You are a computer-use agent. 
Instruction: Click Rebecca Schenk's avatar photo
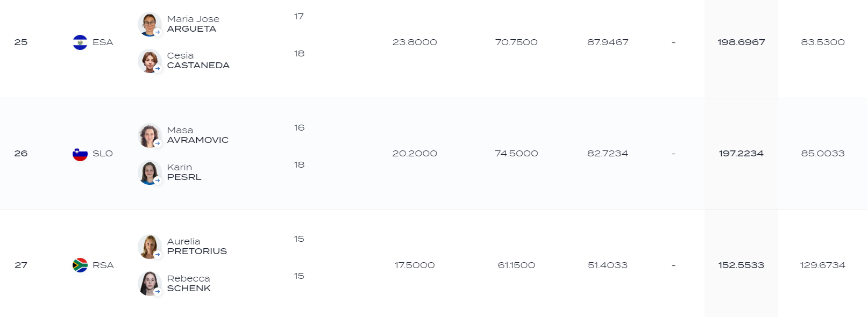coord(150,284)
